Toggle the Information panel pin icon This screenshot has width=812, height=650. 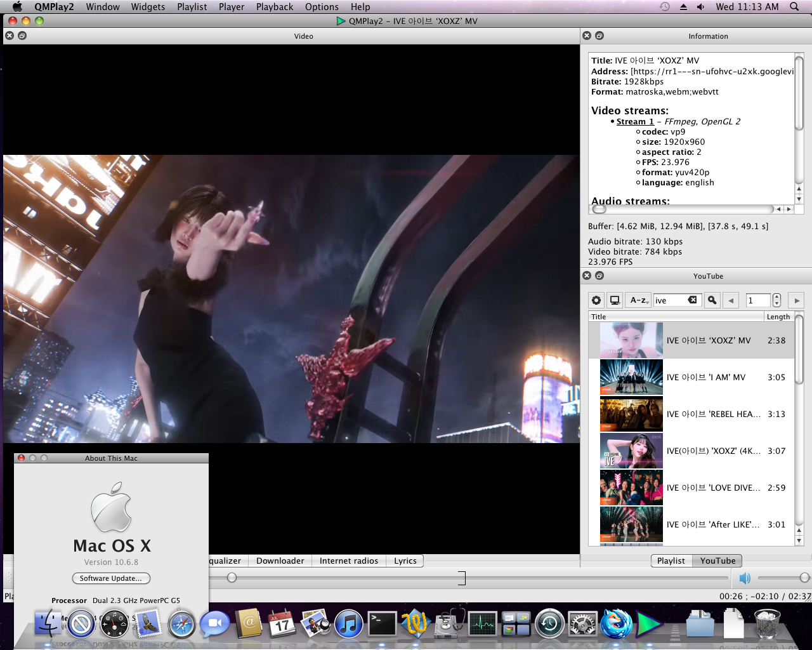(x=599, y=36)
